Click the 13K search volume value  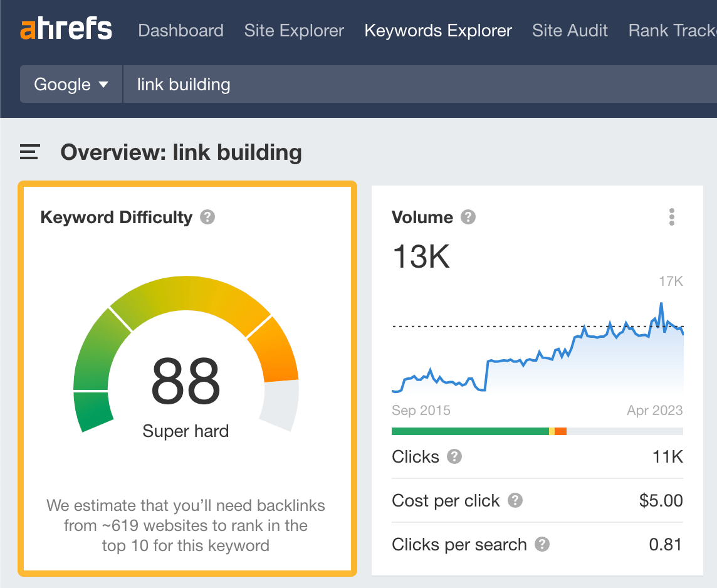click(421, 257)
